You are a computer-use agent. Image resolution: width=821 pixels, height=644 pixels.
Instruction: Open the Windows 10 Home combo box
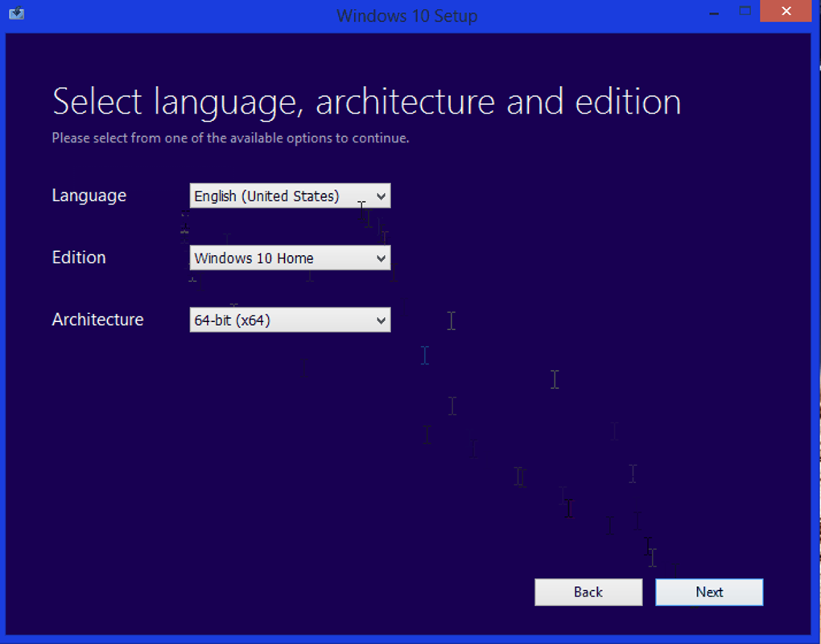(290, 258)
